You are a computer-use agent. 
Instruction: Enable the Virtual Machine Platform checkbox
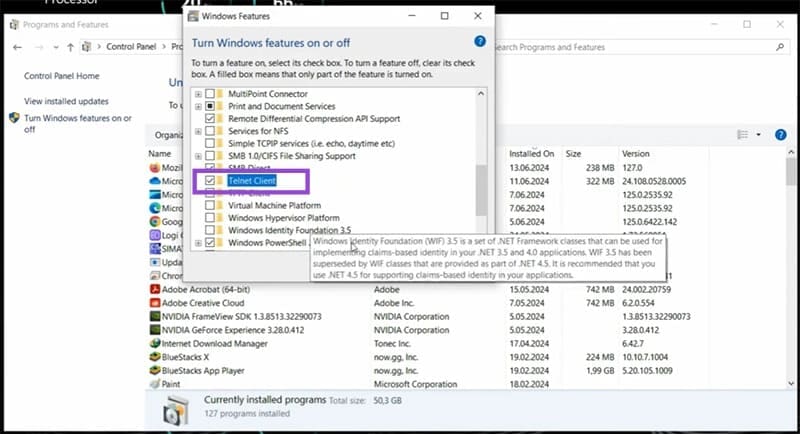(x=209, y=205)
